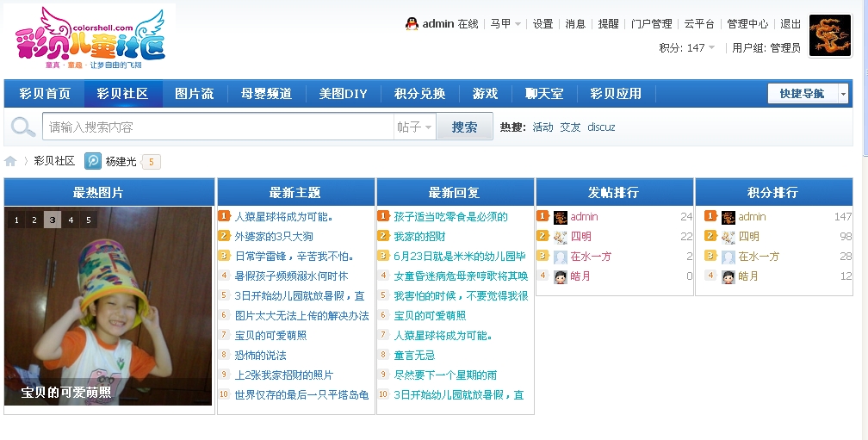This screenshot has height=440, width=868.
Task: Click the hot search term 活动
Action: pyautogui.click(x=542, y=127)
